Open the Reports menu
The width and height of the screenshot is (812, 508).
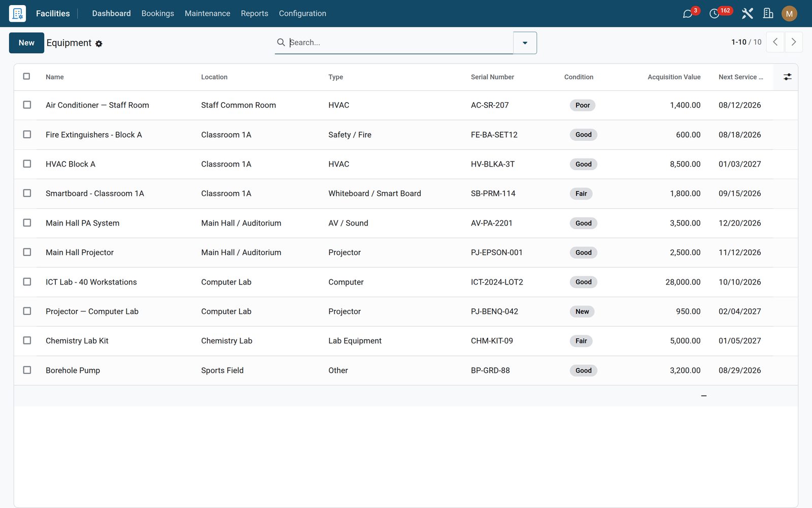pos(254,13)
